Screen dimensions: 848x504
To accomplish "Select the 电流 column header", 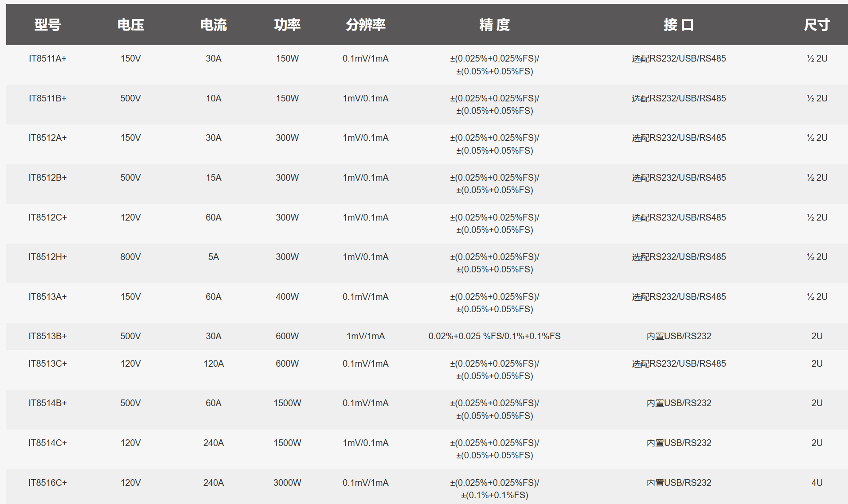I will pos(213,25).
